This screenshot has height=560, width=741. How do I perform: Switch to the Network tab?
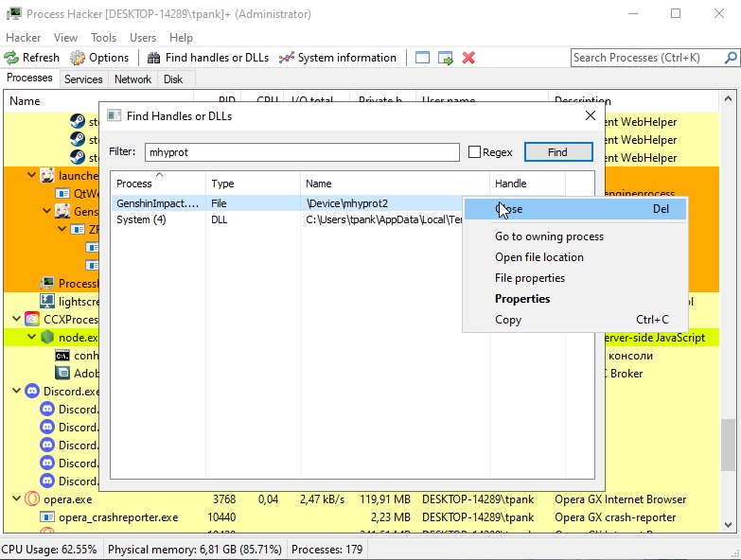(132, 79)
